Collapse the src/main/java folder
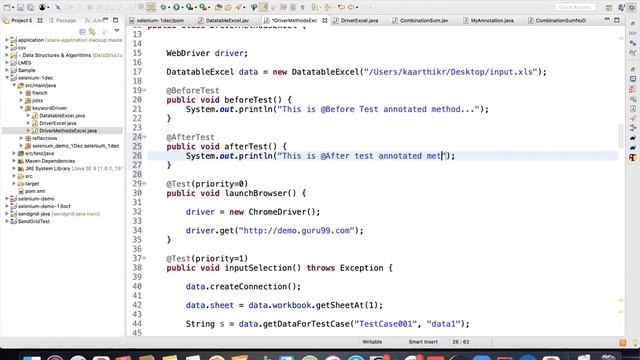640x360 pixels. pyautogui.click(x=14, y=85)
